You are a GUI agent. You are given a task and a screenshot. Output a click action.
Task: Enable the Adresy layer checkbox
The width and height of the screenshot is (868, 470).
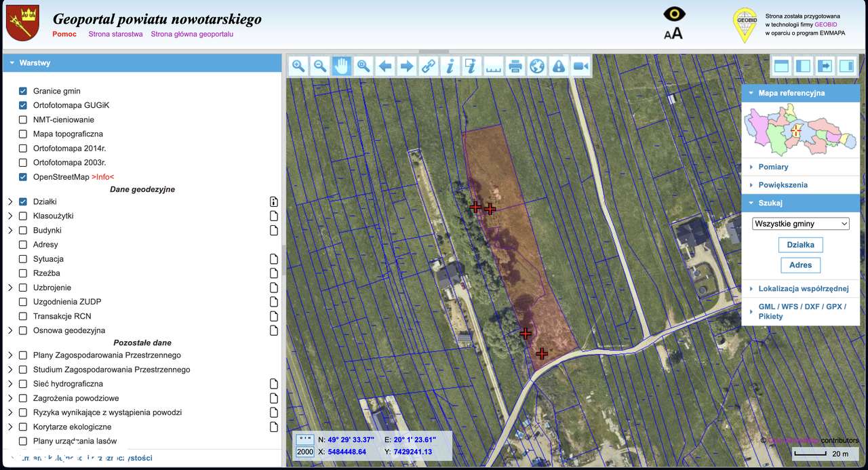click(23, 245)
